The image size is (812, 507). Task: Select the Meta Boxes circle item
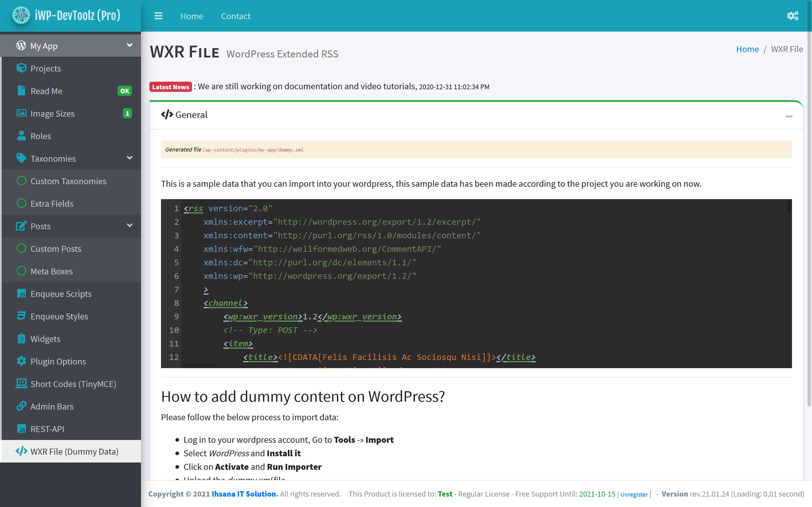coord(21,271)
